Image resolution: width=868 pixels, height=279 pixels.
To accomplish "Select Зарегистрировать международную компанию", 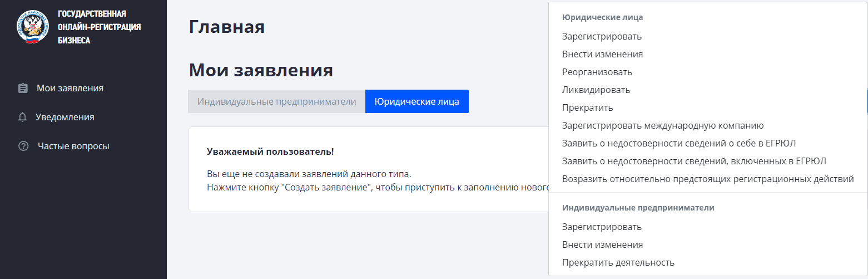I will [x=663, y=125].
